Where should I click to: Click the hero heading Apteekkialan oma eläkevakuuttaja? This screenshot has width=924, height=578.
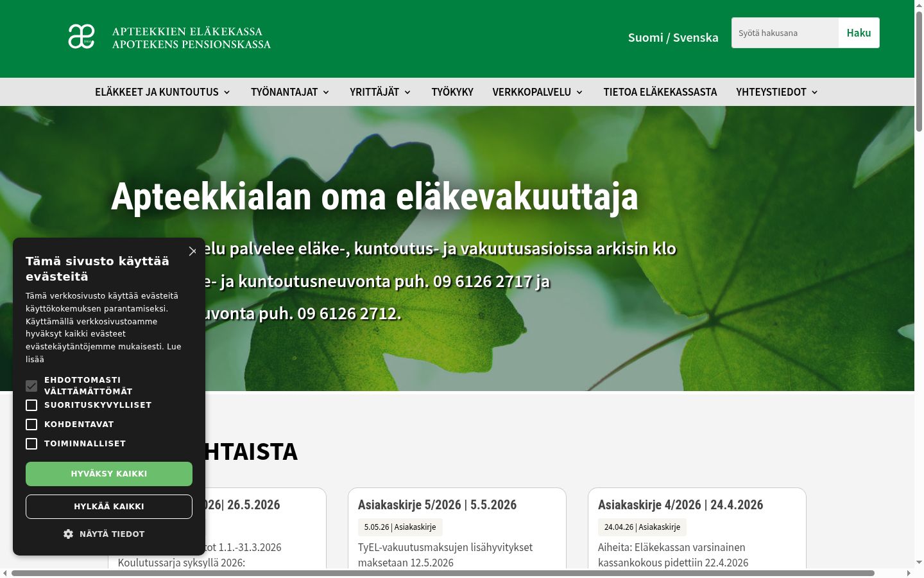[x=375, y=197]
